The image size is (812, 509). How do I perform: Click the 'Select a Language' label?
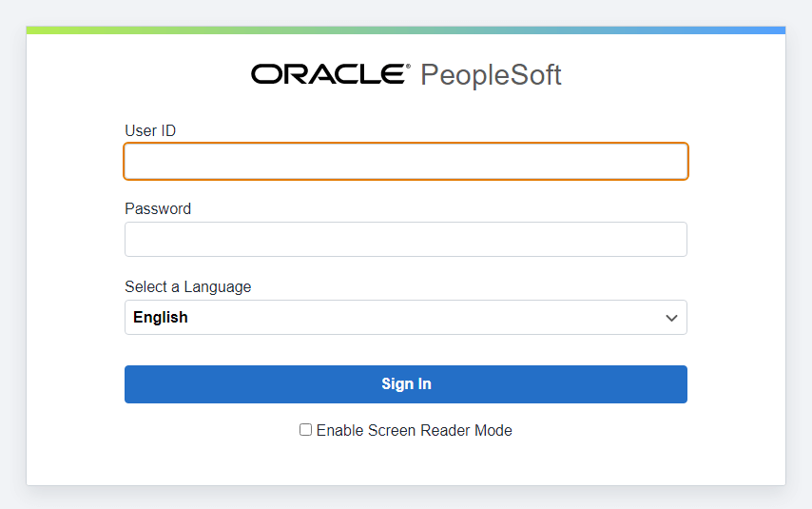(188, 286)
